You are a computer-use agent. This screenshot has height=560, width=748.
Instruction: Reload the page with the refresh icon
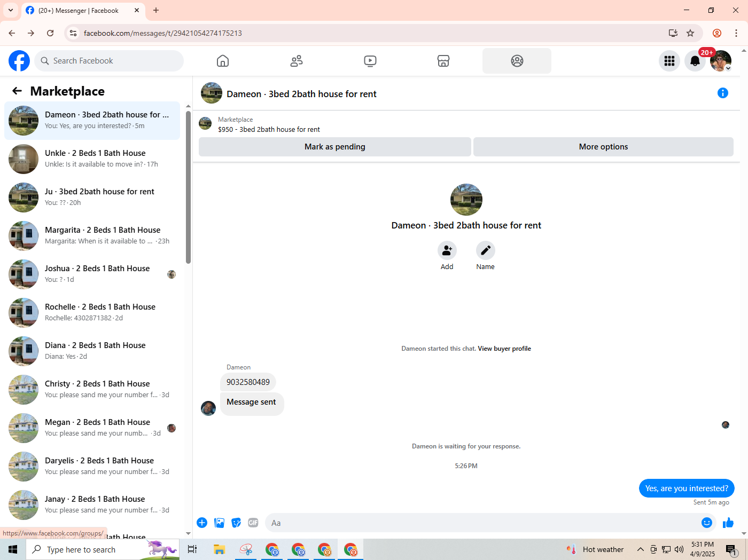click(x=50, y=33)
